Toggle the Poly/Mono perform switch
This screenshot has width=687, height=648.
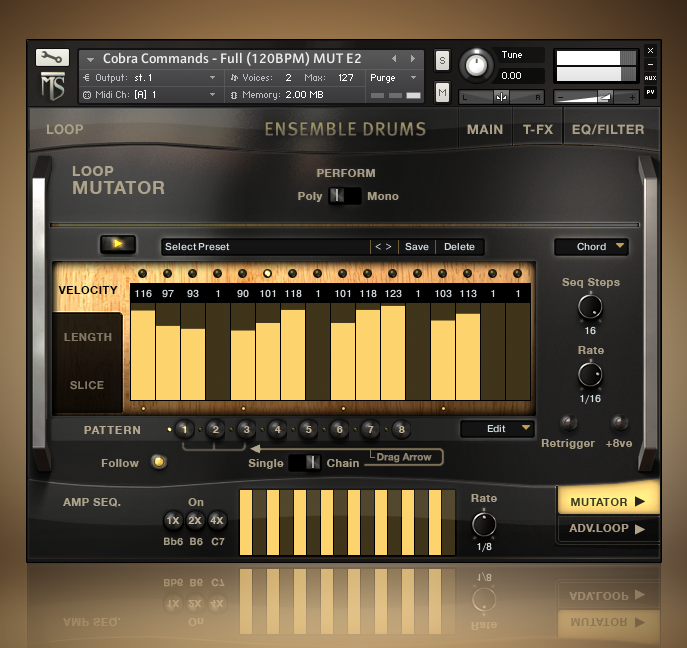pos(345,196)
